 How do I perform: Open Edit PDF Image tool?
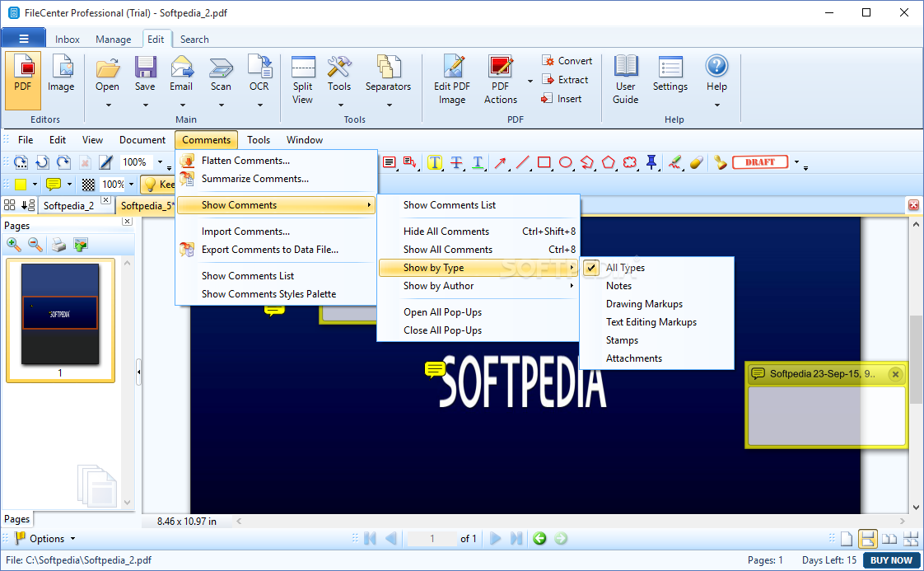(x=452, y=80)
